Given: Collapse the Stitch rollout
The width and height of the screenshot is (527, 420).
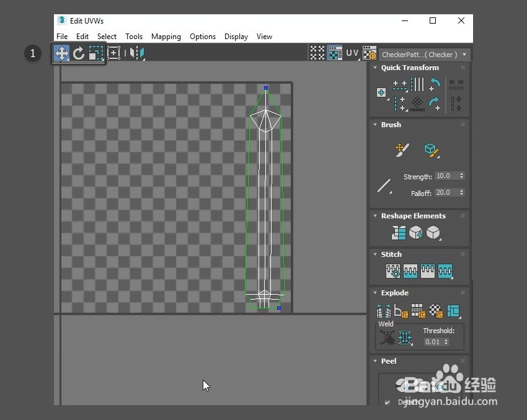Looking at the screenshot, I should (x=375, y=254).
